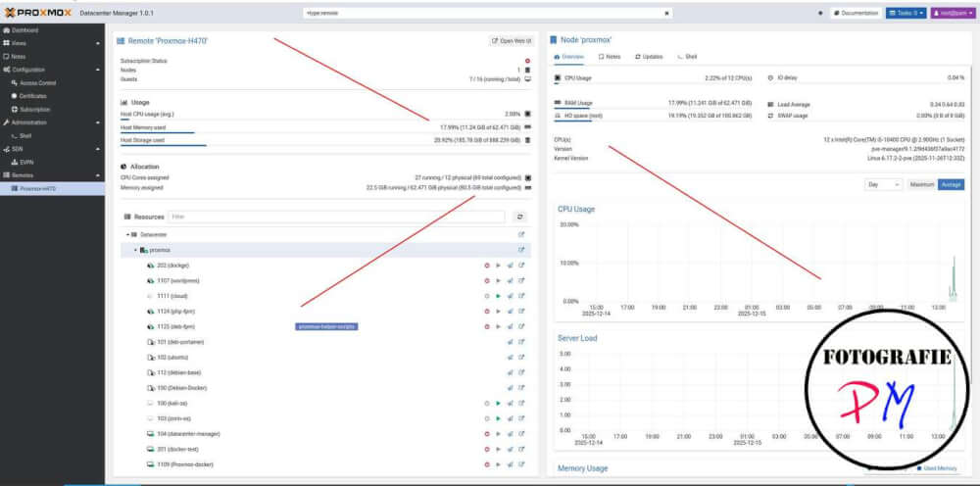Open guest 150 (Debian-Docker) external link icon
The image size is (980, 486).
521,388
